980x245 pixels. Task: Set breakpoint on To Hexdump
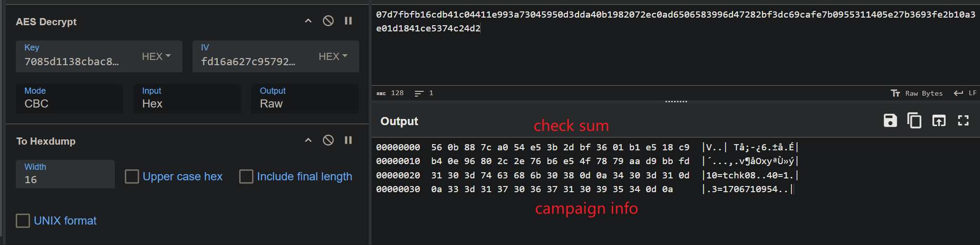pyautogui.click(x=348, y=140)
